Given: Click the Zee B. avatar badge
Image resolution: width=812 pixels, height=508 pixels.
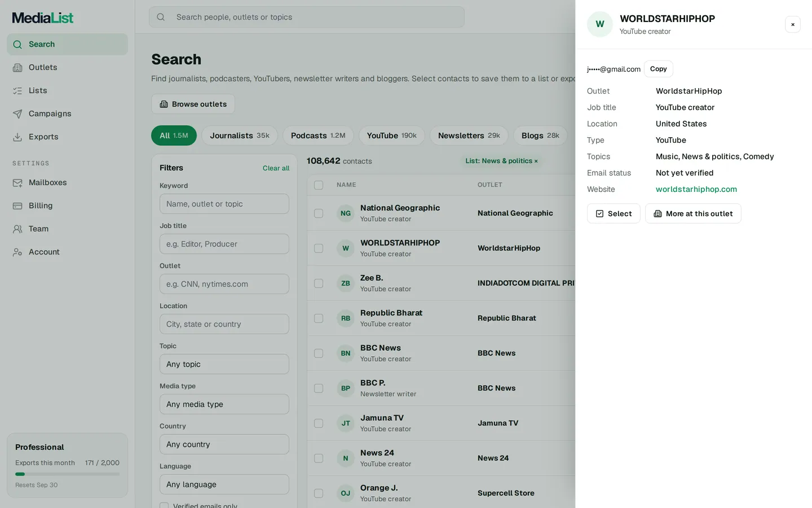Looking at the screenshot, I should pyautogui.click(x=346, y=283).
